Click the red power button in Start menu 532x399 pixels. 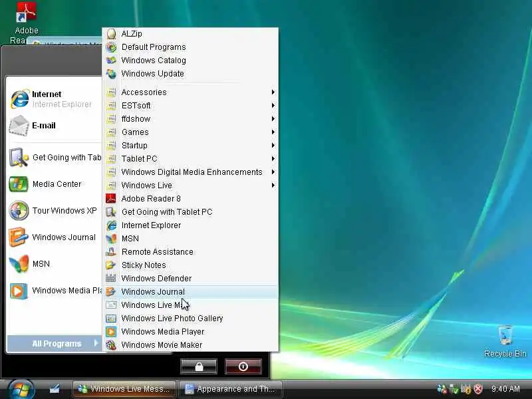[243, 367]
